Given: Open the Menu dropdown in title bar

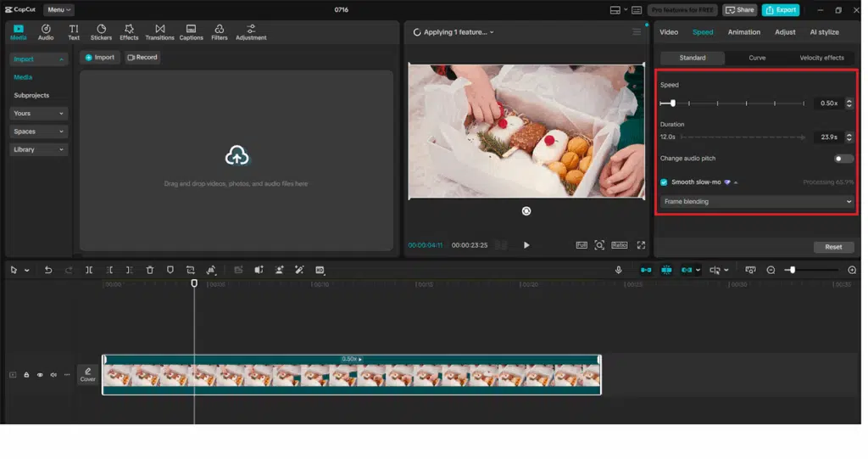Looking at the screenshot, I should pos(59,10).
